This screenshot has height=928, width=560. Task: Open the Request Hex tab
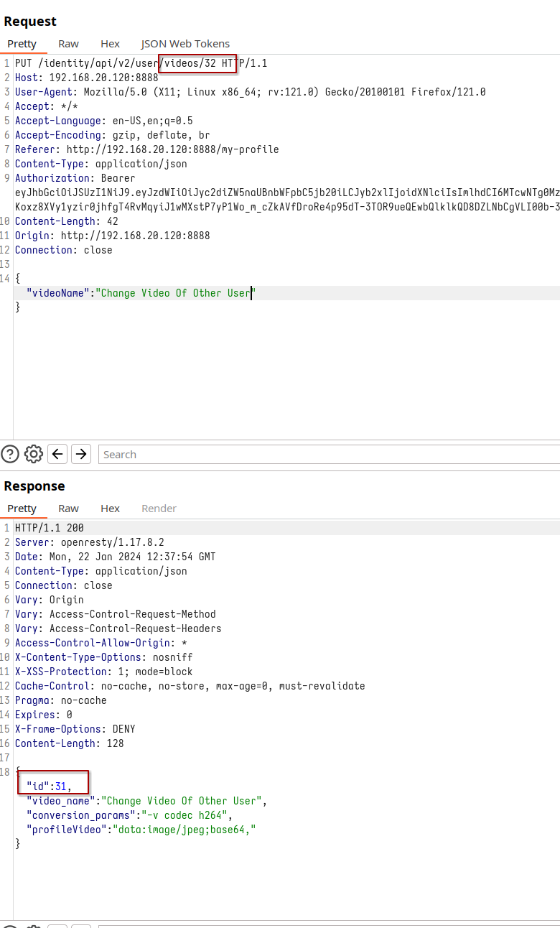(110, 44)
